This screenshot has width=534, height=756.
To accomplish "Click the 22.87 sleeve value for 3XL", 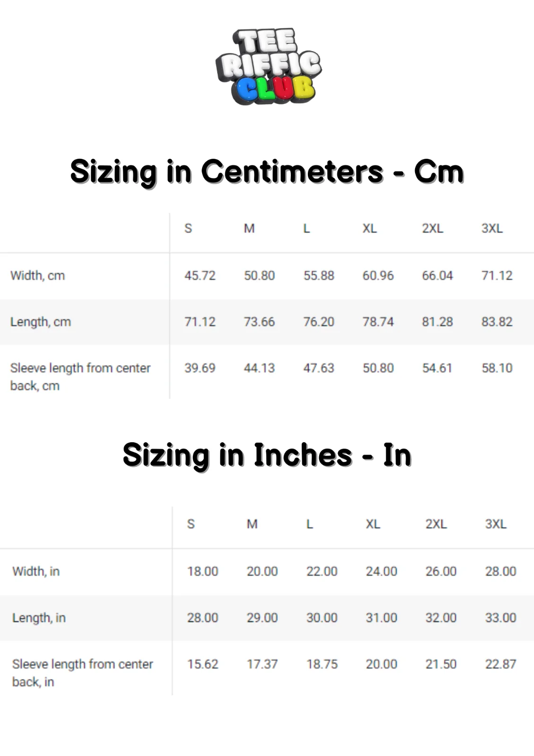I will pyautogui.click(x=501, y=664).
